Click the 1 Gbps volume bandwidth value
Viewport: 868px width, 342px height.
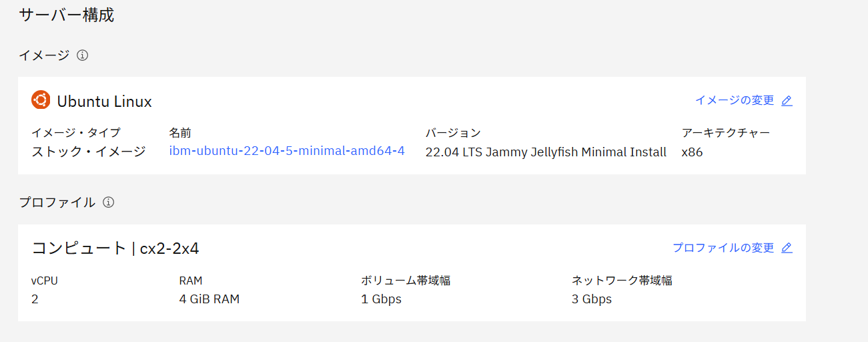pyautogui.click(x=381, y=299)
